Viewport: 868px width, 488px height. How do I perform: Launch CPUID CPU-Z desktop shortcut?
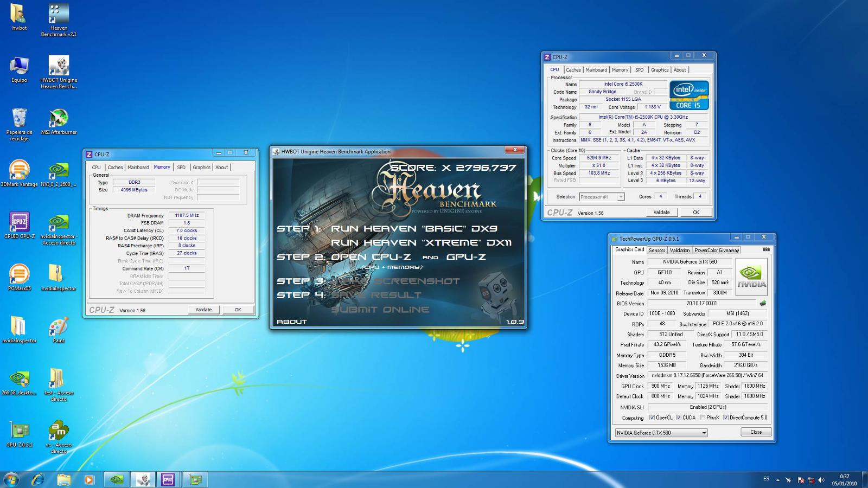pos(19,226)
